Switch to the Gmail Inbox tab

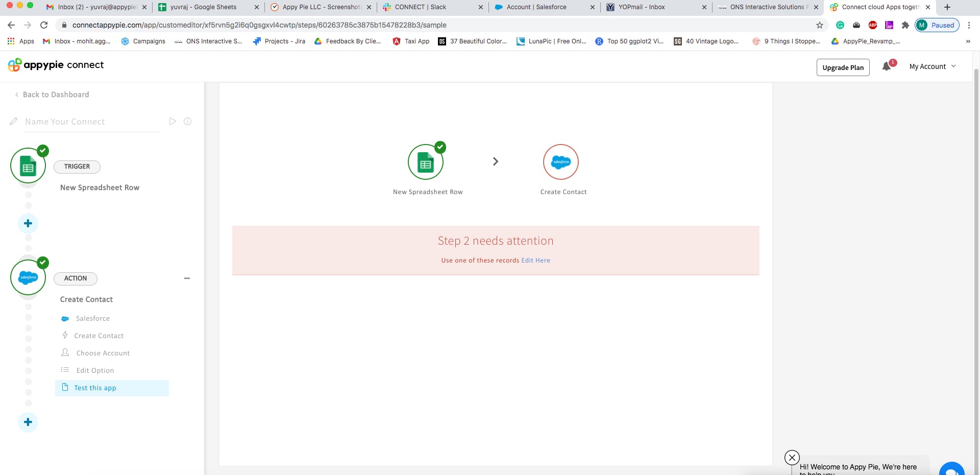point(96,7)
